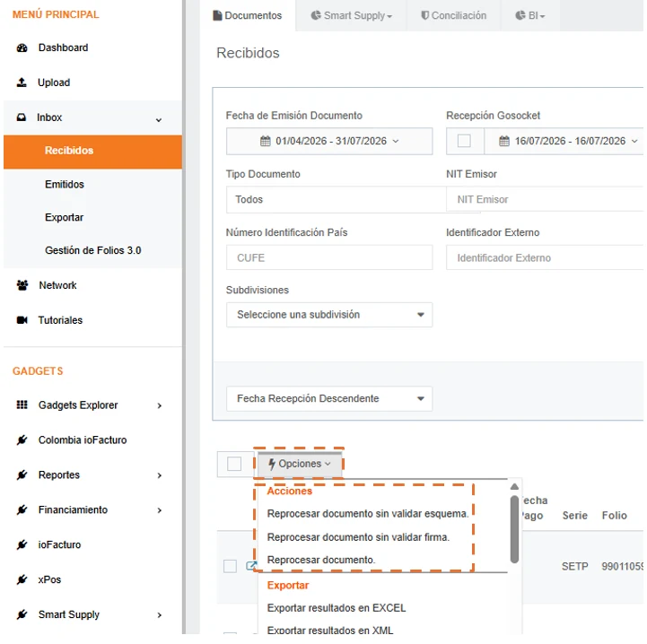The height and width of the screenshot is (644, 647).
Task: Click the Financiamiento plug icon
Action: click(22, 510)
